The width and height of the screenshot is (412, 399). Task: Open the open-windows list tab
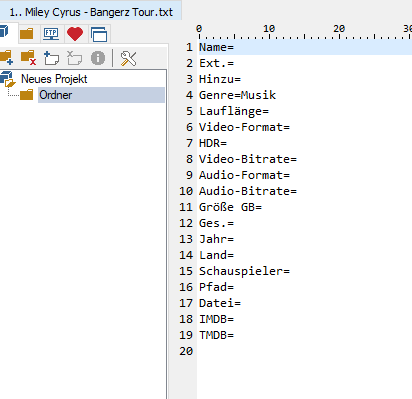99,34
